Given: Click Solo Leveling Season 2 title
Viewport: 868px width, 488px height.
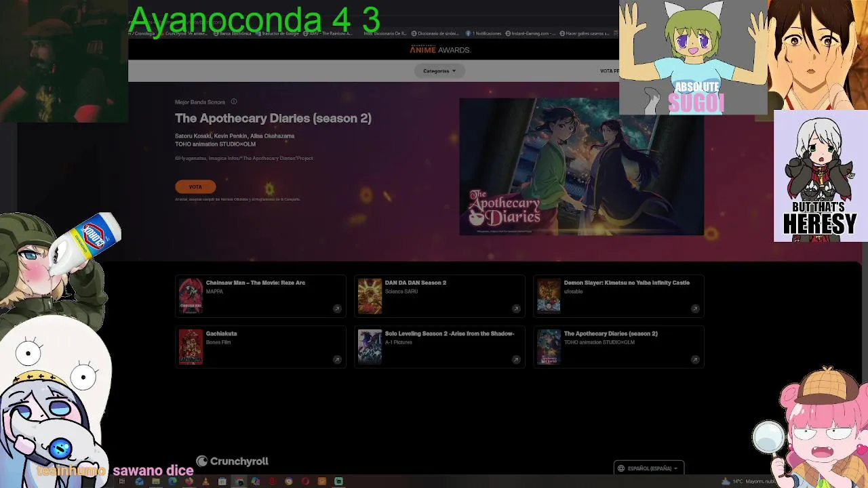Looking at the screenshot, I should coord(450,333).
